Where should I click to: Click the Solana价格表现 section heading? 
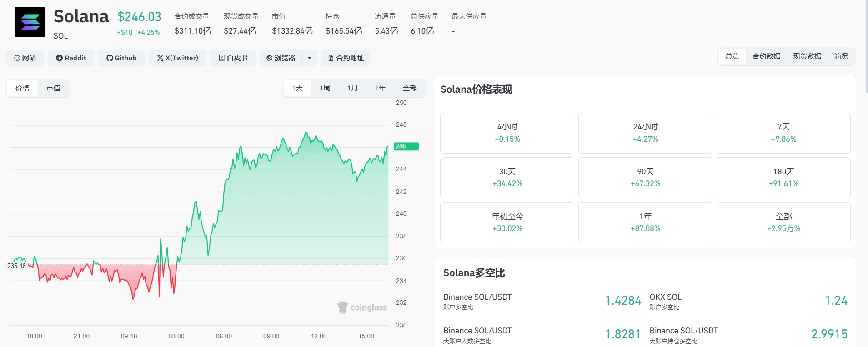(476, 89)
